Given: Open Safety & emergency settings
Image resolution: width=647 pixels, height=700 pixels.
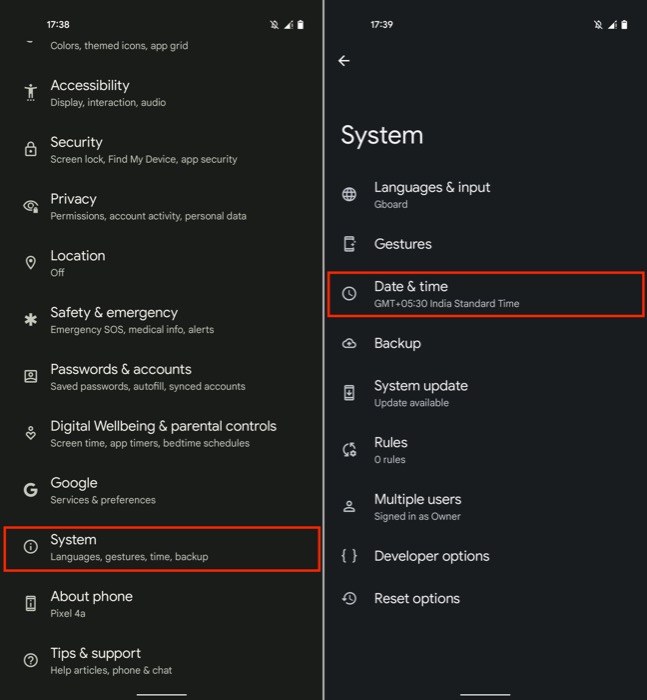Looking at the screenshot, I should pyautogui.click(x=162, y=320).
